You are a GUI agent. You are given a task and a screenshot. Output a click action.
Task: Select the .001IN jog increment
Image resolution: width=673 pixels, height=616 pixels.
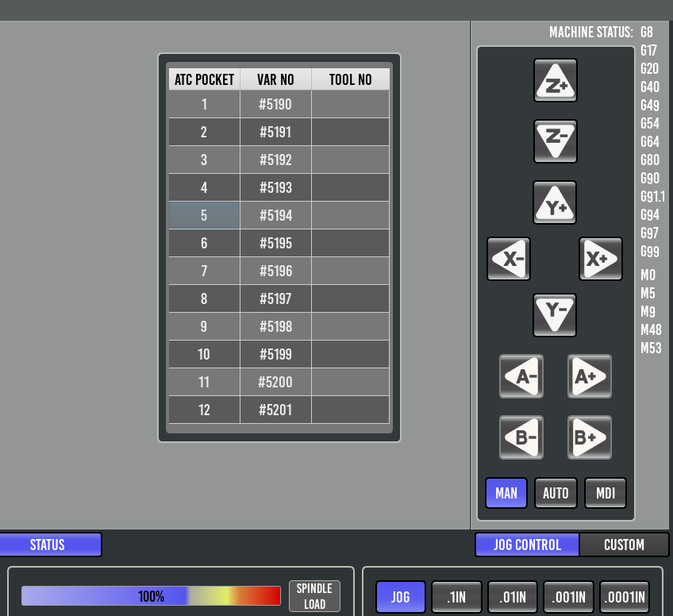coord(568,597)
